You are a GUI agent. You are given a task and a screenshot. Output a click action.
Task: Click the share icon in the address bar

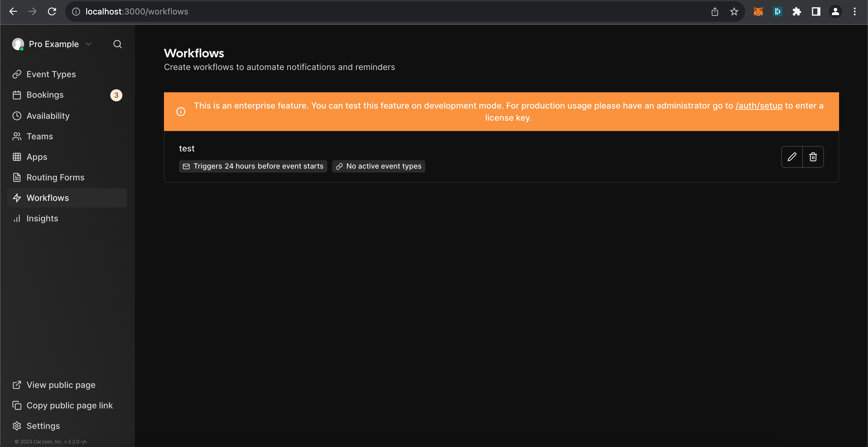pos(715,11)
